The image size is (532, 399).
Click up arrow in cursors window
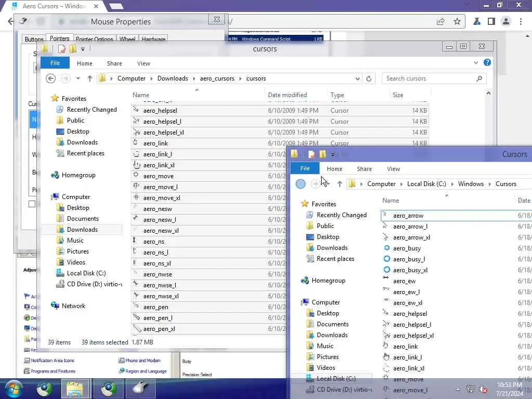coord(89,78)
